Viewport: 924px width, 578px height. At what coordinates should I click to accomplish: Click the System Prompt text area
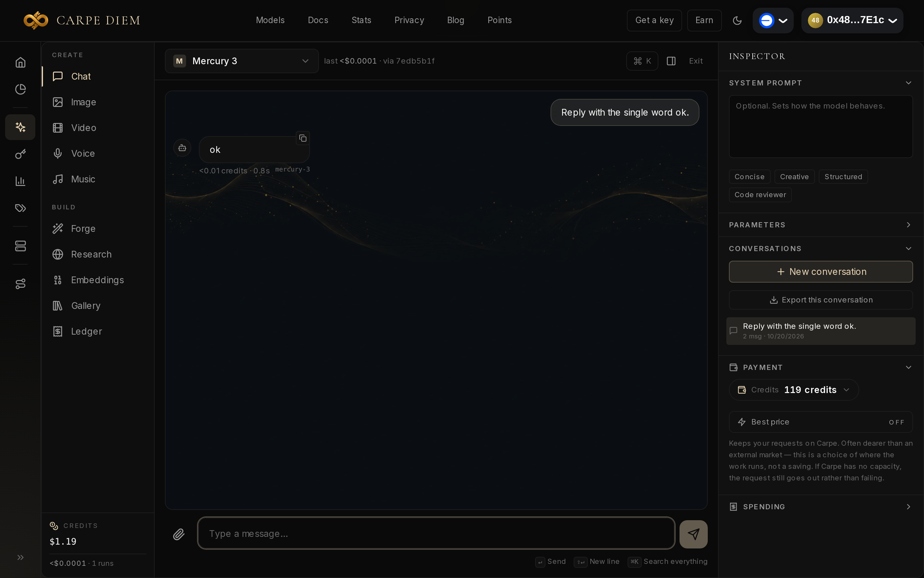click(820, 127)
